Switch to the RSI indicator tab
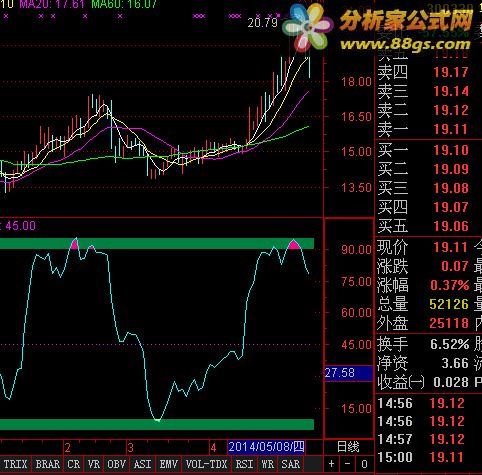 click(x=244, y=464)
